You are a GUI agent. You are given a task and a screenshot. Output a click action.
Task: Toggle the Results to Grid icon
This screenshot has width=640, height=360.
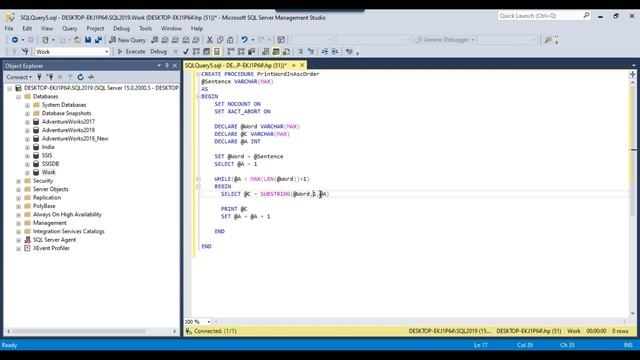click(276, 51)
